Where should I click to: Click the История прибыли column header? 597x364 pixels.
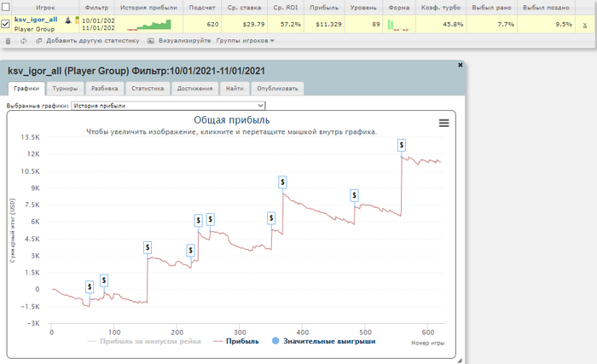click(148, 7)
